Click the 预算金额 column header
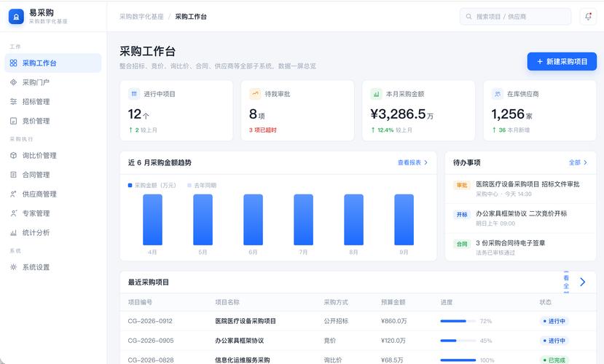Screen dimensions: 604x364 [x=393, y=302]
